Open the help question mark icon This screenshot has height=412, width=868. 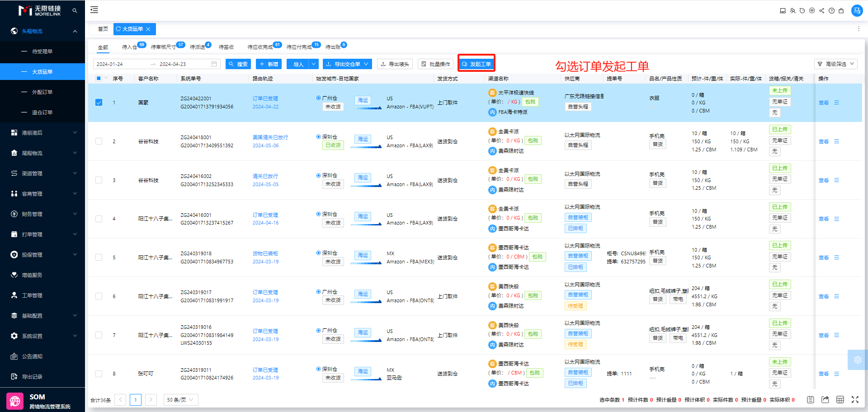click(831, 10)
